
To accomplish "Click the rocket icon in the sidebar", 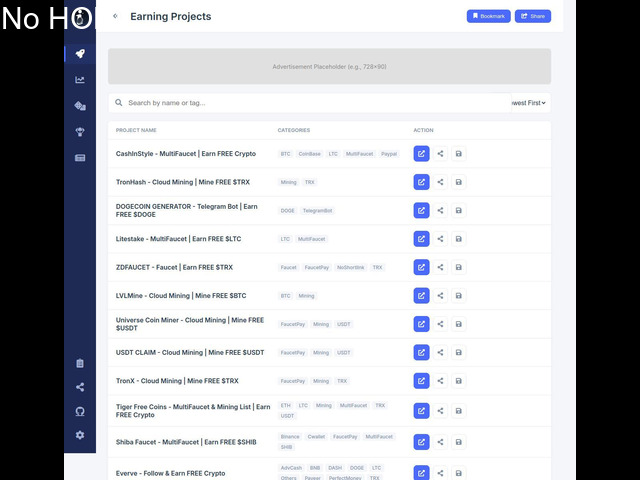I will coord(80,54).
